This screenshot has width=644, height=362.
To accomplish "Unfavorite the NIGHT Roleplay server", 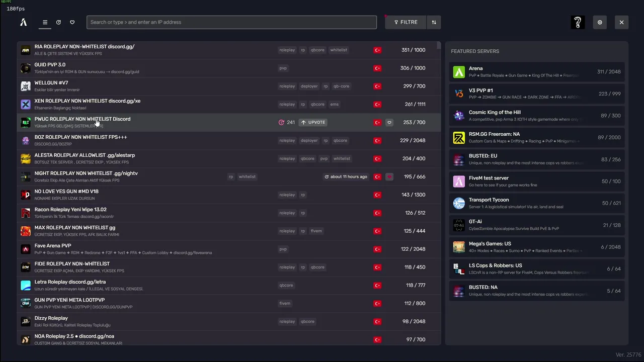I will [389, 176].
